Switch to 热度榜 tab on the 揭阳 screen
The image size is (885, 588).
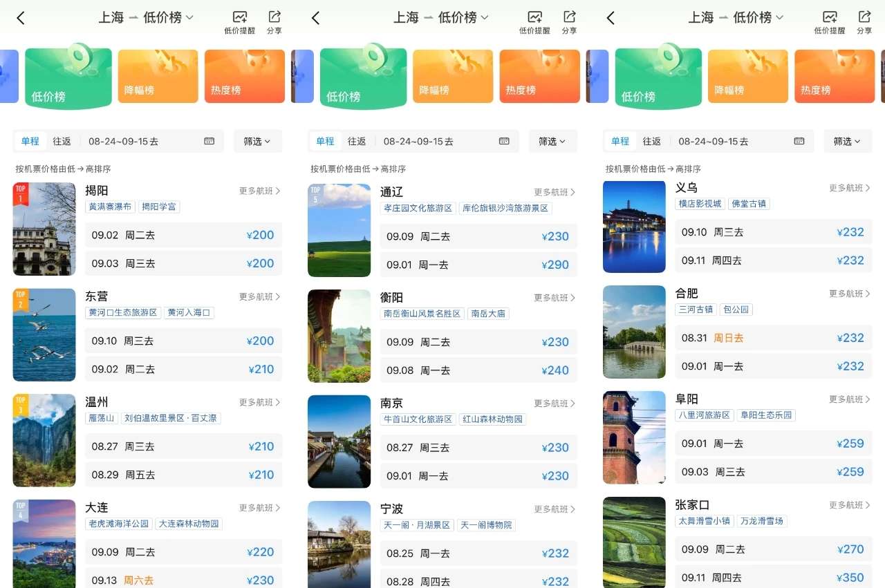coord(245,76)
